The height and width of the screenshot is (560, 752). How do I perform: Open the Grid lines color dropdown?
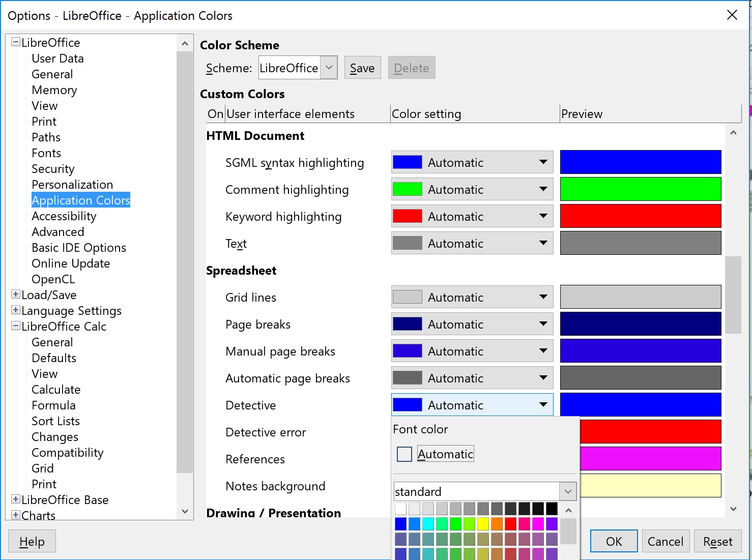[543, 297]
